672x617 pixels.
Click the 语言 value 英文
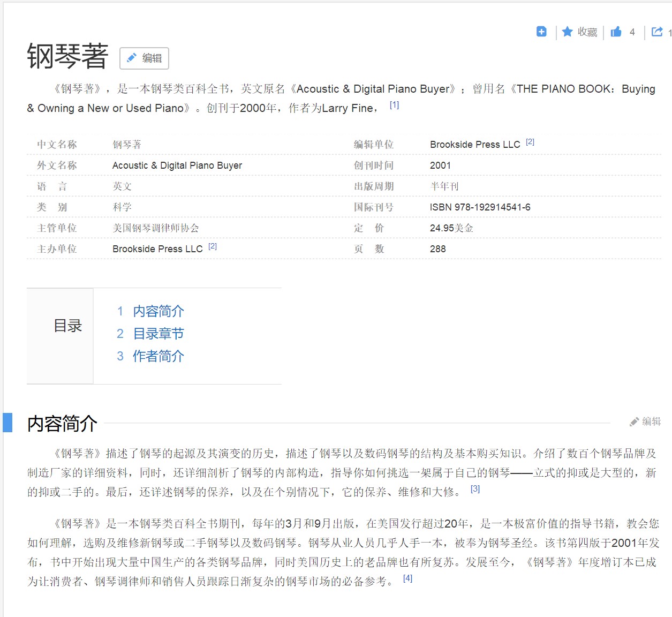coord(122,186)
